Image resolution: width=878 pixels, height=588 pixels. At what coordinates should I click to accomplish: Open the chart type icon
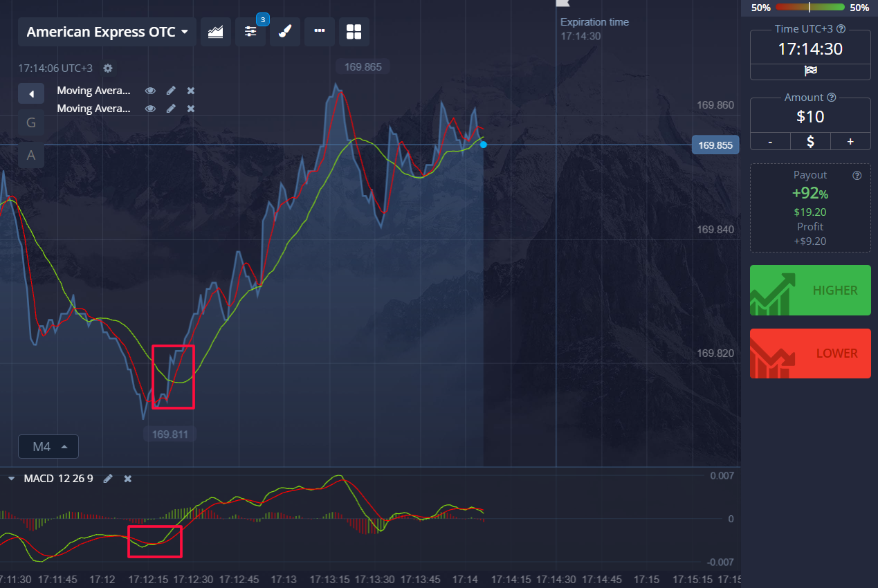[x=216, y=32]
